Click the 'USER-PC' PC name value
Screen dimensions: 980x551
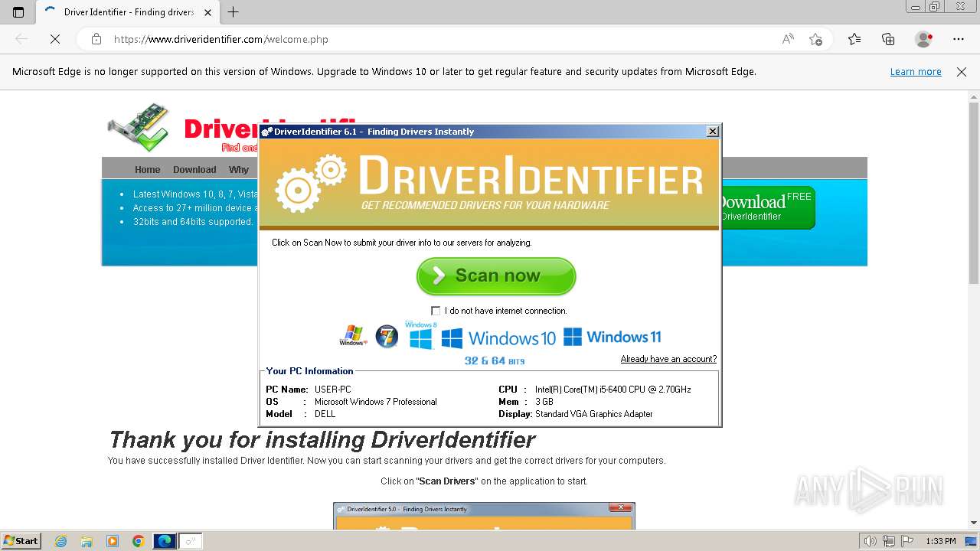[x=333, y=390]
